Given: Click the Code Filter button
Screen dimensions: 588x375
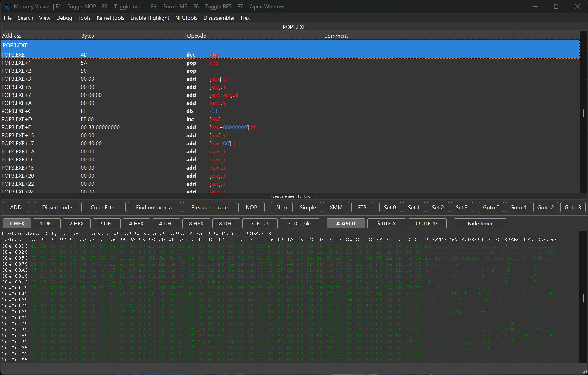Looking at the screenshot, I should [103, 208].
